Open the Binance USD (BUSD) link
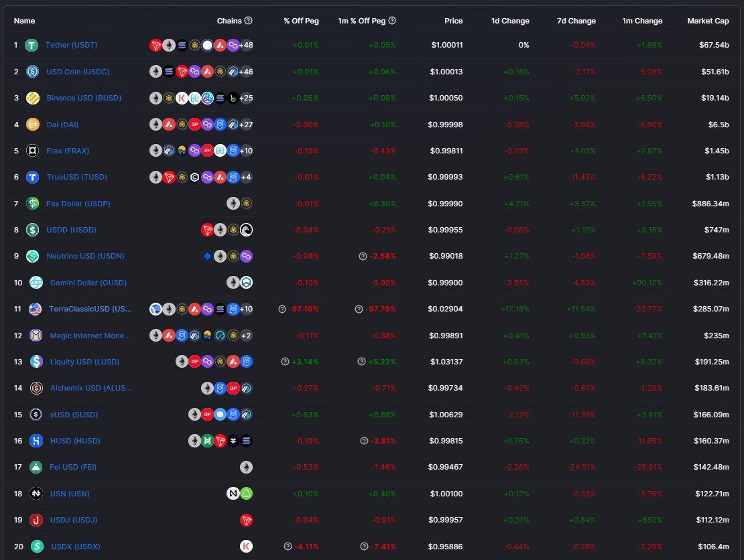 [84, 98]
